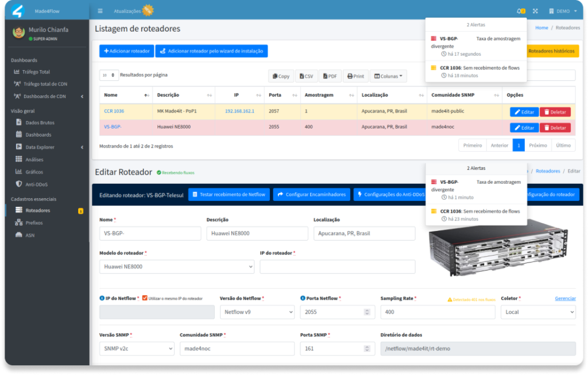Select Roteadores in the sidebar menu
Screen dimensions: 588x375
(x=37, y=210)
